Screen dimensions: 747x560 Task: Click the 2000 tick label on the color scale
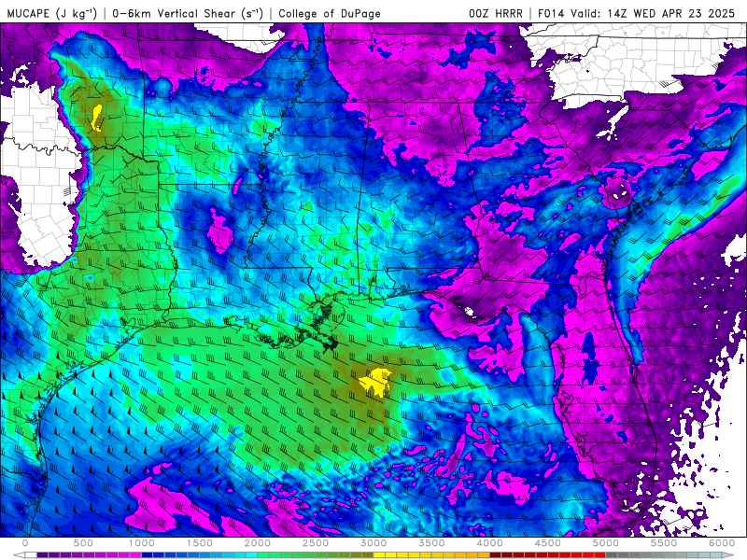point(258,543)
